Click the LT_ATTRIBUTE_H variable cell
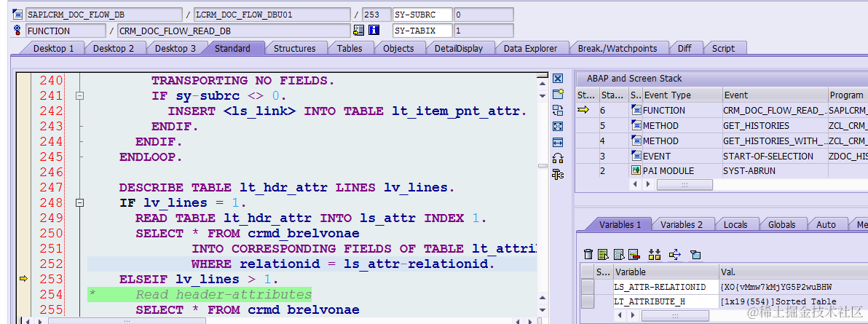 tap(666, 301)
